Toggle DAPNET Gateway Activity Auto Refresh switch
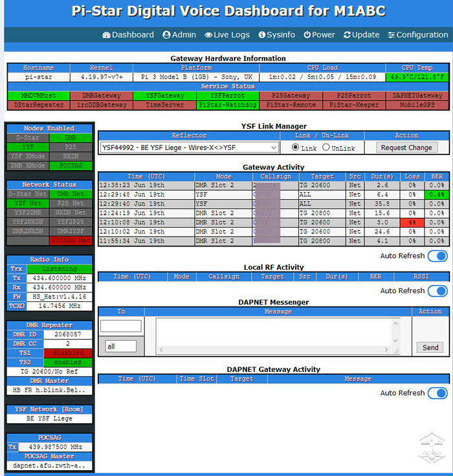 tap(438, 393)
